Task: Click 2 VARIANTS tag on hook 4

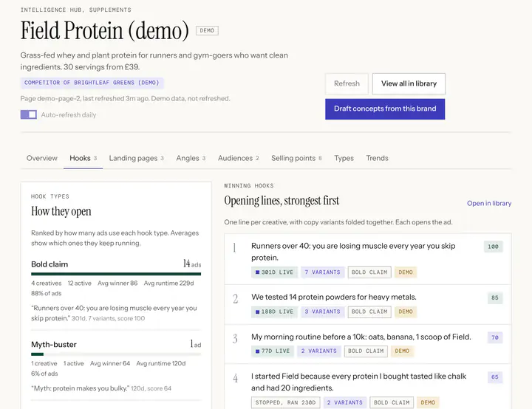Action: point(345,402)
